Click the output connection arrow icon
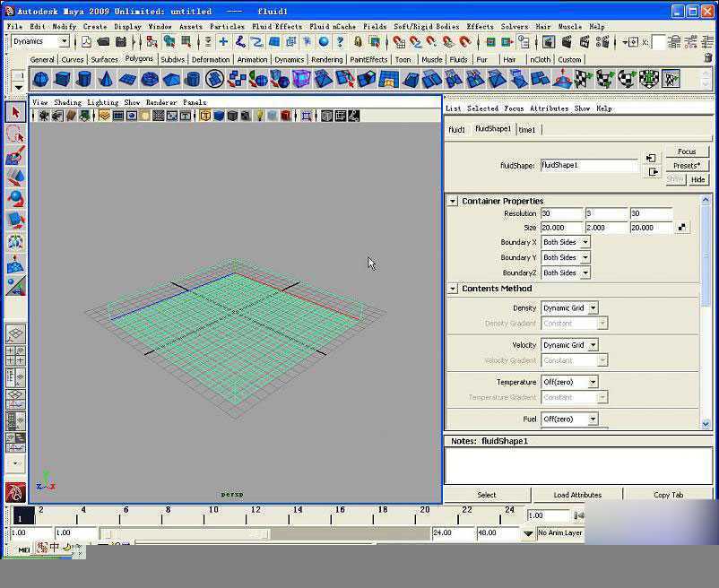Screen dimensions: 719x588 pos(653,172)
